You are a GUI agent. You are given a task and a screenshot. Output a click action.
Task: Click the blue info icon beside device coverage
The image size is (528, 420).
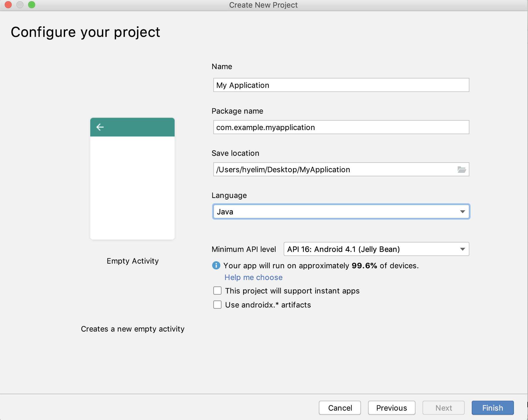point(216,265)
